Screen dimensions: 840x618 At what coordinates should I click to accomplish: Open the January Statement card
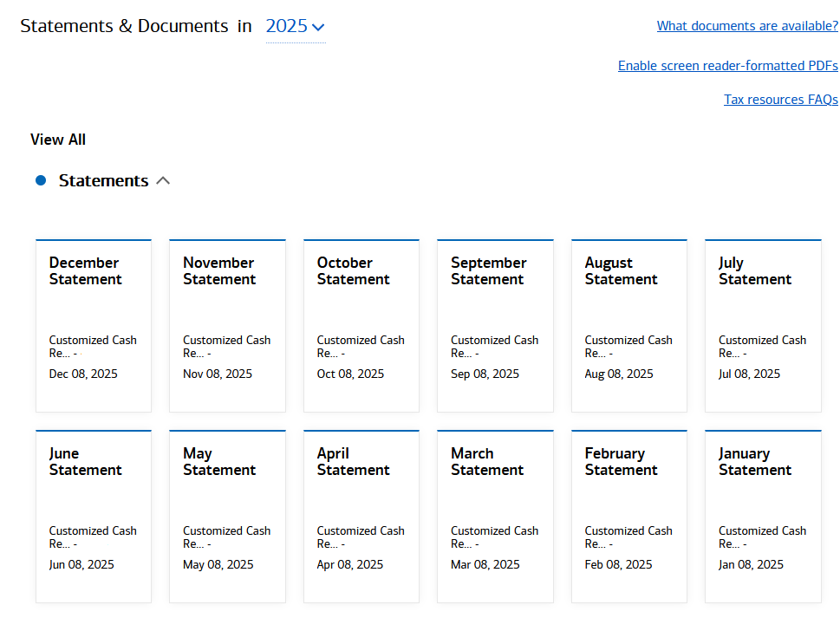pyautogui.click(x=763, y=516)
